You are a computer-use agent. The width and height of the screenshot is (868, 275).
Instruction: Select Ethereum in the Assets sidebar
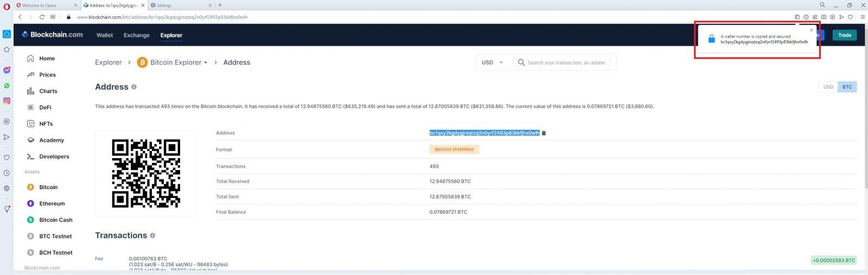(x=52, y=204)
